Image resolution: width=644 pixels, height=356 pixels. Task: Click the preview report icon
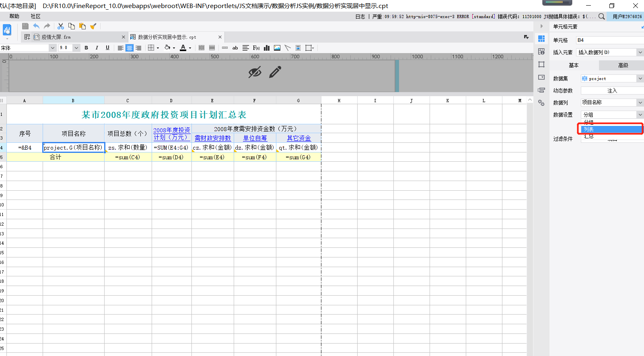coord(7,30)
